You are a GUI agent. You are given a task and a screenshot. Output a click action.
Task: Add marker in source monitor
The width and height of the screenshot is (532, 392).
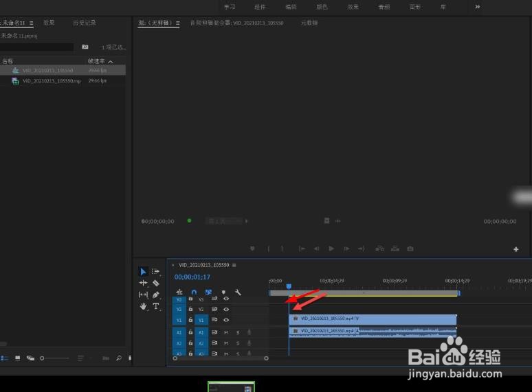point(252,249)
